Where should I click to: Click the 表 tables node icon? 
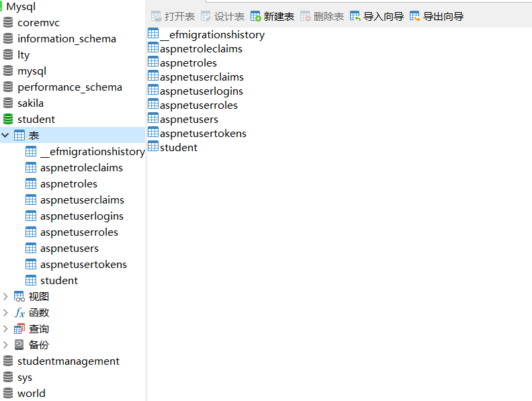19,136
